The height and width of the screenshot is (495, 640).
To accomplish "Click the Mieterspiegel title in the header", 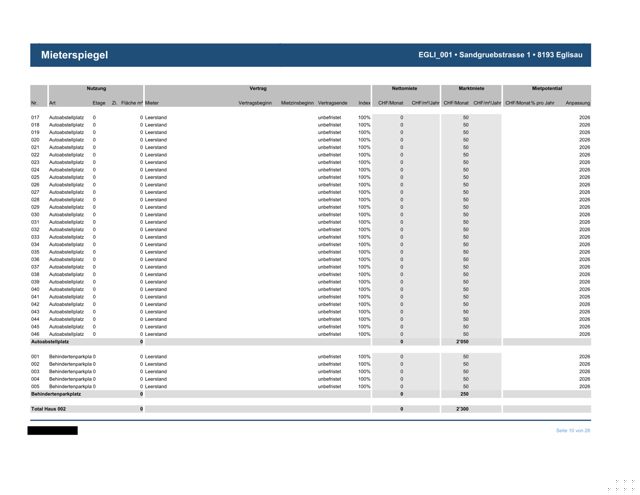I will coord(74,55).
